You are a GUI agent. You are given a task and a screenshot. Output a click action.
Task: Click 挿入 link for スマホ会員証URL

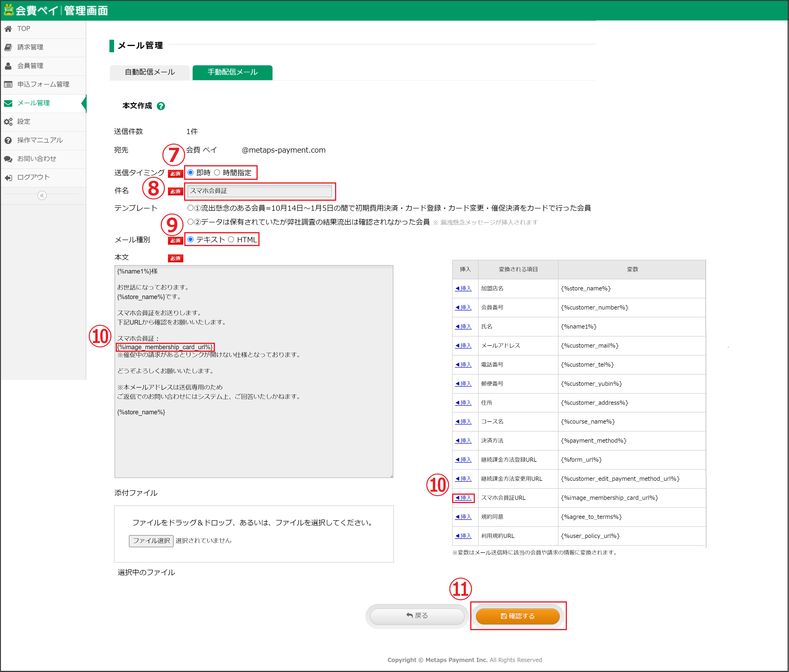(x=464, y=498)
